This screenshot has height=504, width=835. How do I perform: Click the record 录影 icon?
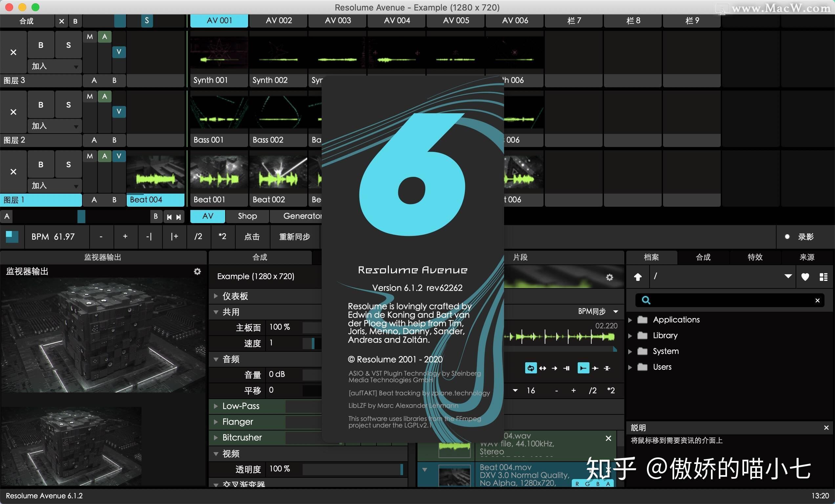pyautogui.click(x=787, y=237)
